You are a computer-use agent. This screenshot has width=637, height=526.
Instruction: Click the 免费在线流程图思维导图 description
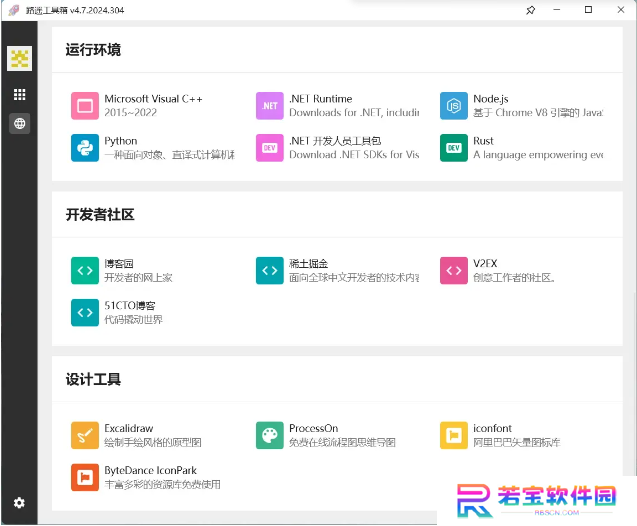point(342,442)
